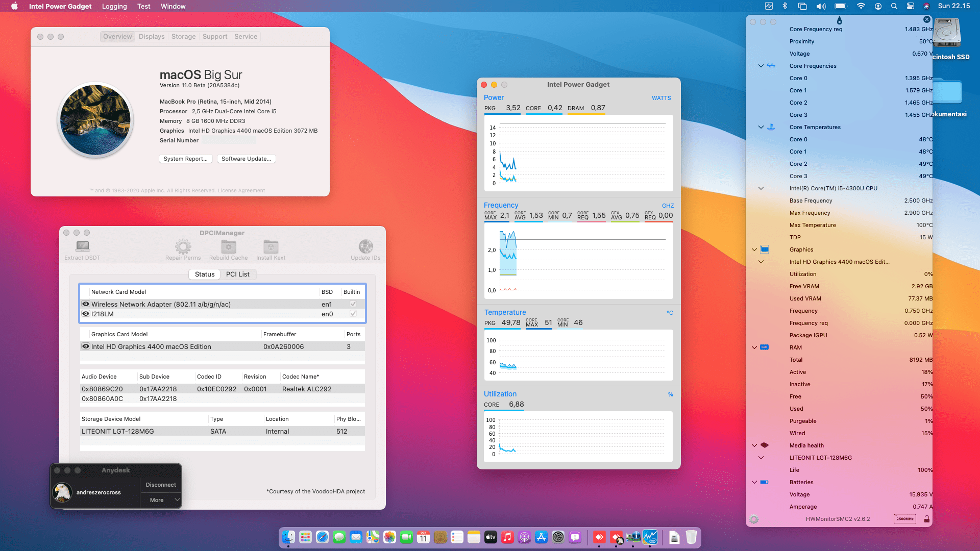Toggle visibility of Wireless Network Adapter
980x551 pixels.
click(x=86, y=304)
